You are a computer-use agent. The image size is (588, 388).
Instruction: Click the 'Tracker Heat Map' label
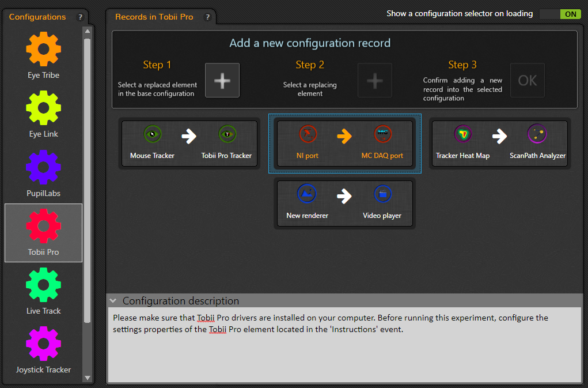pos(463,155)
